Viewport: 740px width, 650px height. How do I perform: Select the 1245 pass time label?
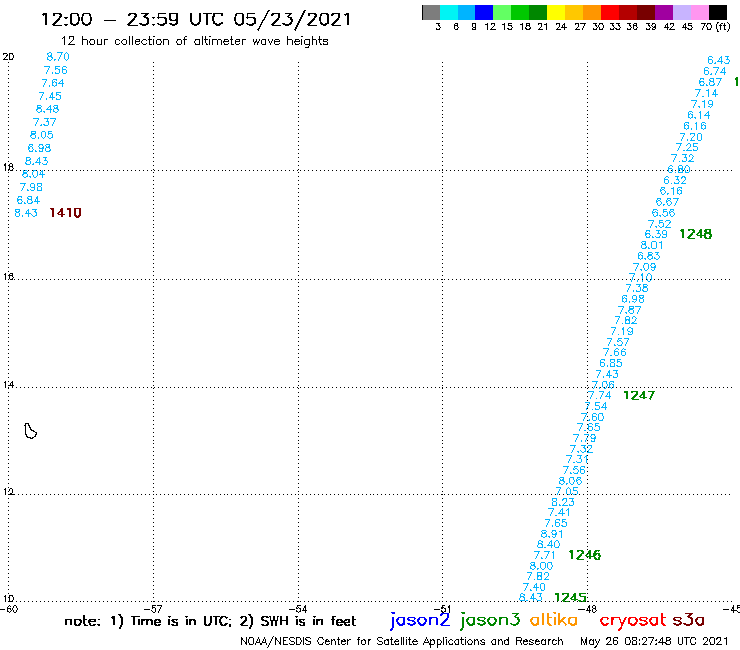570,597
